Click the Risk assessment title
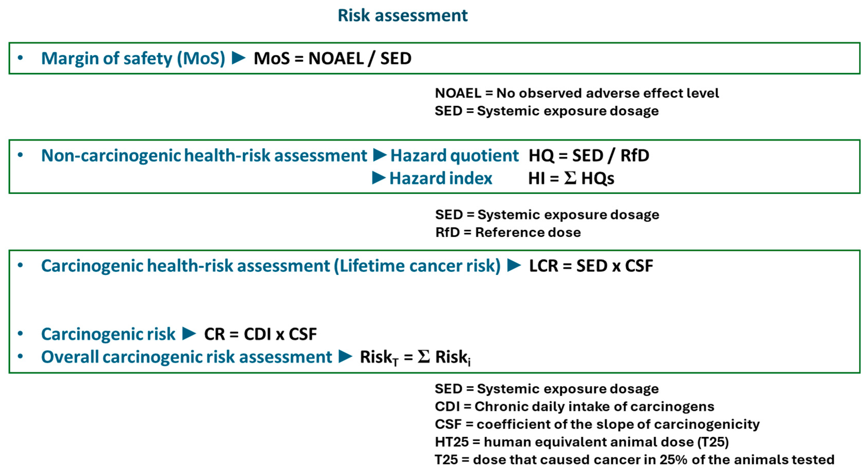 coord(402,16)
